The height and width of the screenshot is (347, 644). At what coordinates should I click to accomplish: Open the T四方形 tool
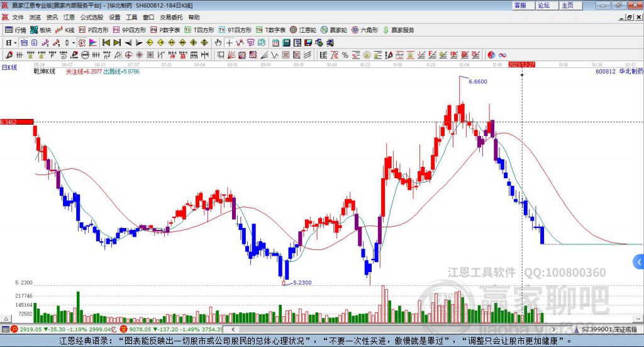point(199,30)
